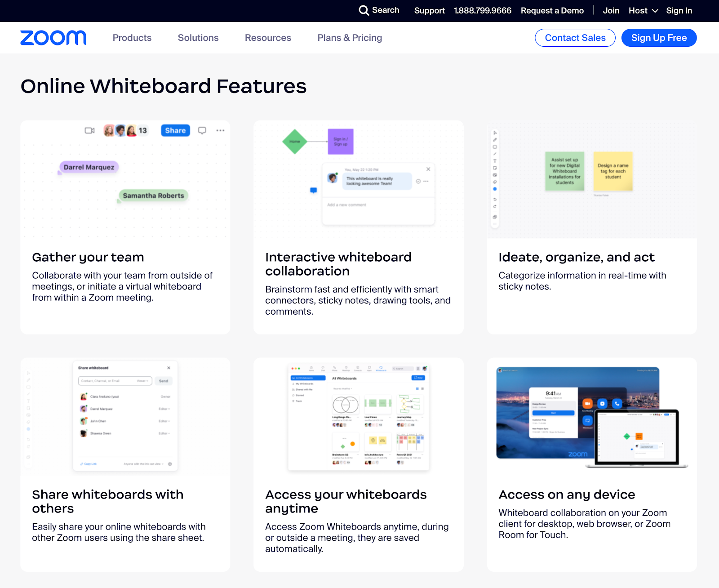Click the Darrel Marquez cursor label

coord(89,167)
